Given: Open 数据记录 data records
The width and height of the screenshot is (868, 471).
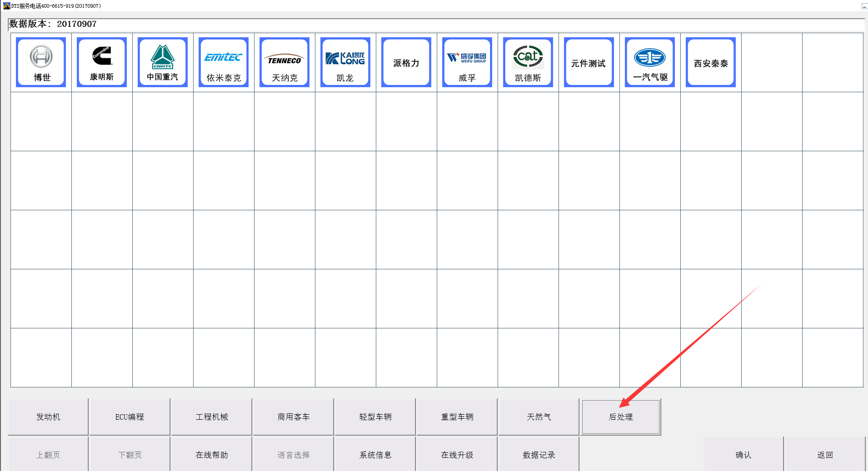Looking at the screenshot, I should point(539,454).
